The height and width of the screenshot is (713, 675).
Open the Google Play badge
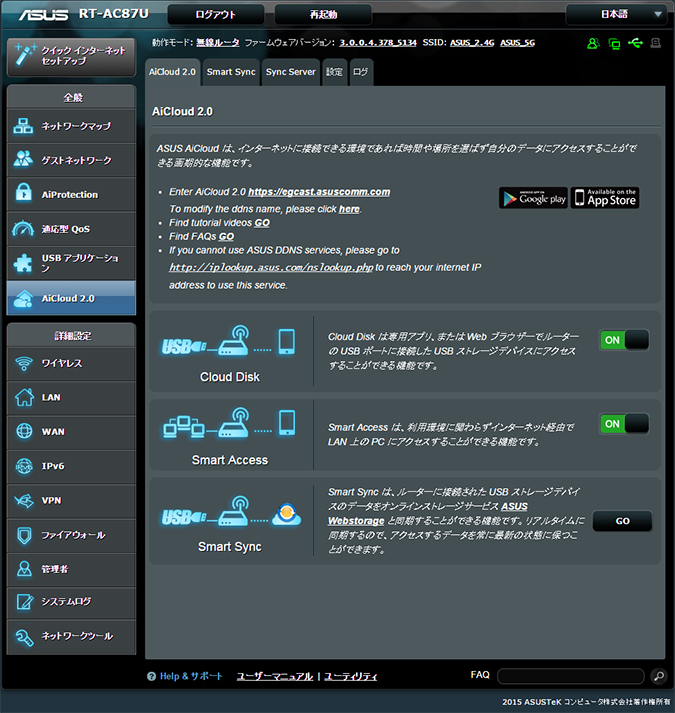pyautogui.click(x=533, y=198)
